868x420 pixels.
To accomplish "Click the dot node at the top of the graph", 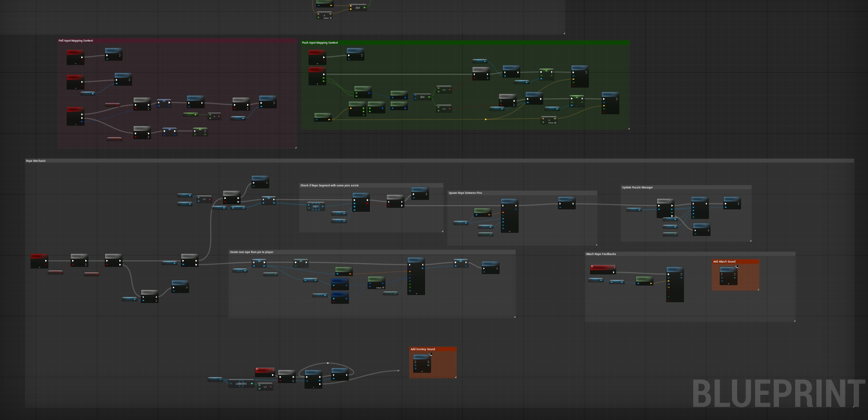I will coord(358,7).
